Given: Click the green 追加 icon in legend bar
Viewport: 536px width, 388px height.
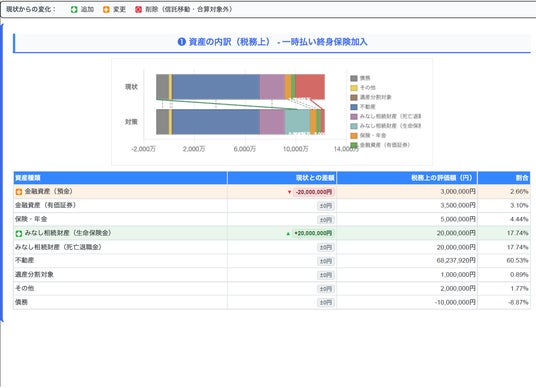Looking at the screenshot, I should (x=74, y=10).
